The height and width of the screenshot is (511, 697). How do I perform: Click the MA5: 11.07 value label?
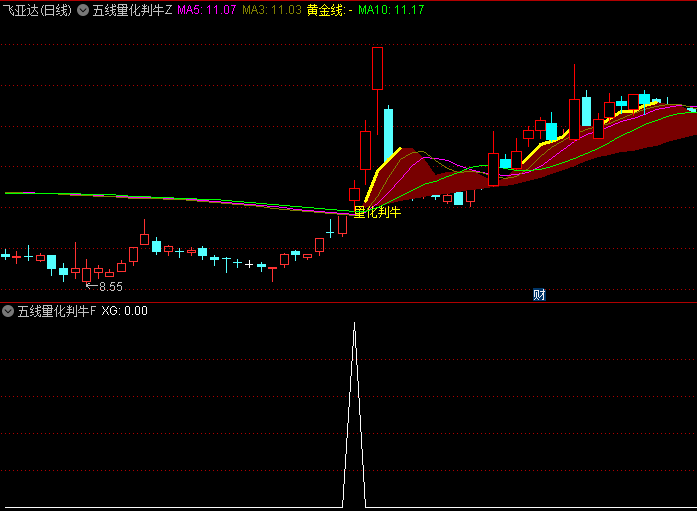click(x=207, y=10)
